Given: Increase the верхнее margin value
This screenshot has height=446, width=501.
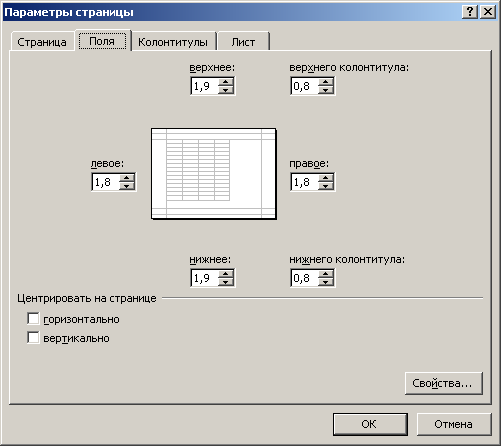Looking at the screenshot, I should click(x=226, y=82).
